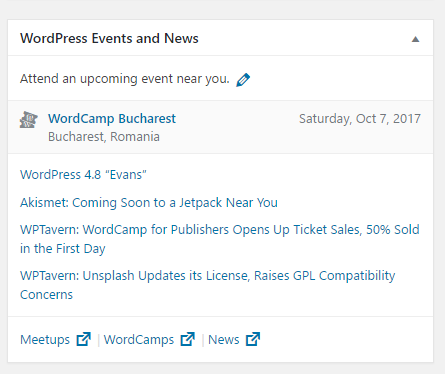Click the WordCamp Bucharest event icon
This screenshot has height=374, width=445.
click(29, 120)
